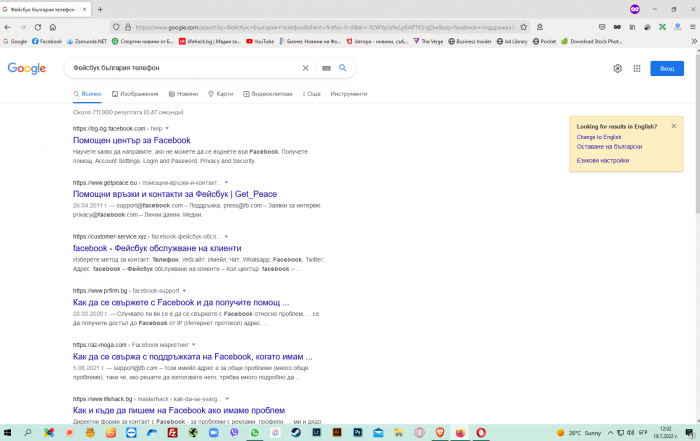Launch FileZilla from the taskbar
Viewport: 700px width, 441px height.
pos(172,433)
